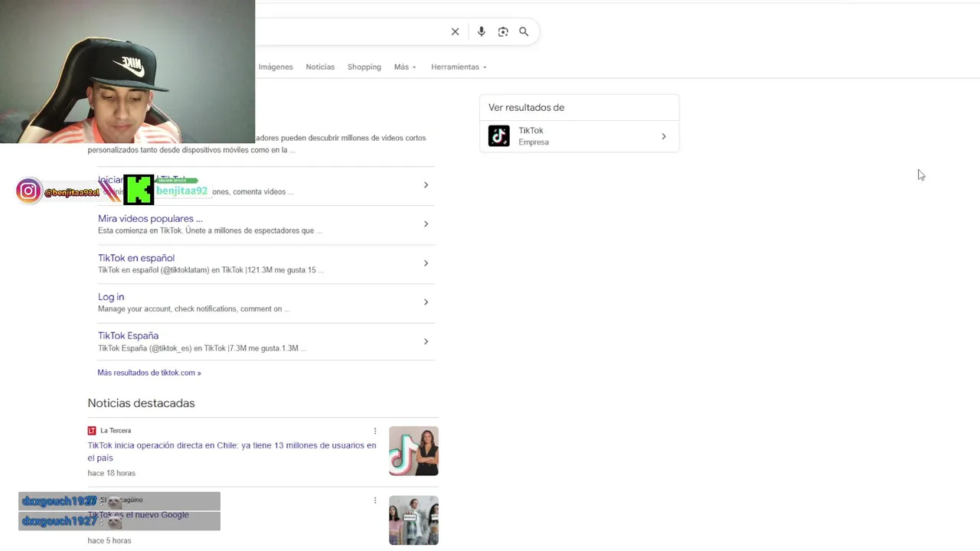The image size is (980, 551).
Task: Open La Tercera article thumbnail image
Action: coord(413,451)
